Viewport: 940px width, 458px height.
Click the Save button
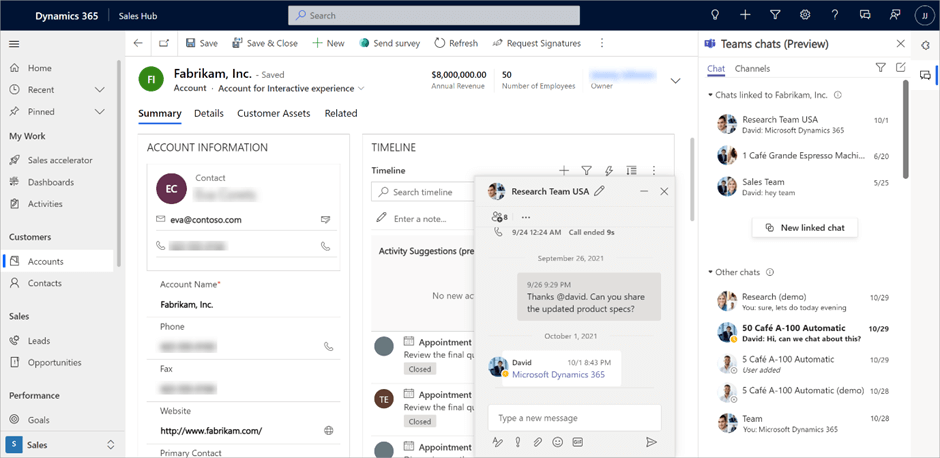(201, 43)
